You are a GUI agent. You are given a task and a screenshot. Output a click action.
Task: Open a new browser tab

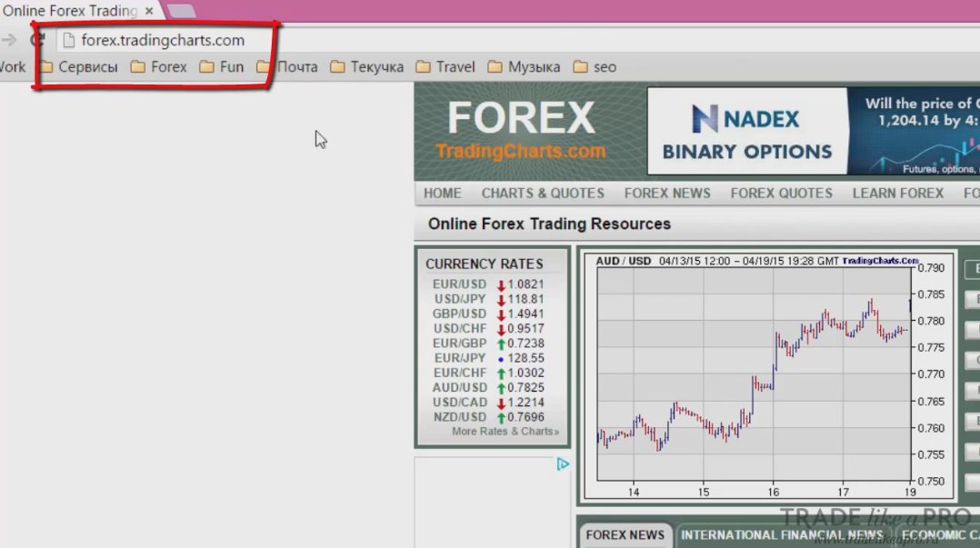pyautogui.click(x=181, y=11)
